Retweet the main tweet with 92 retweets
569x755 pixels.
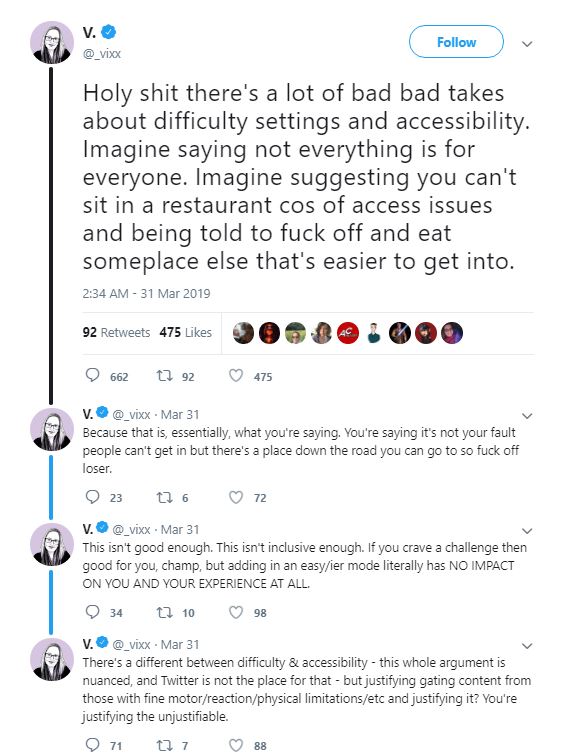tap(165, 376)
